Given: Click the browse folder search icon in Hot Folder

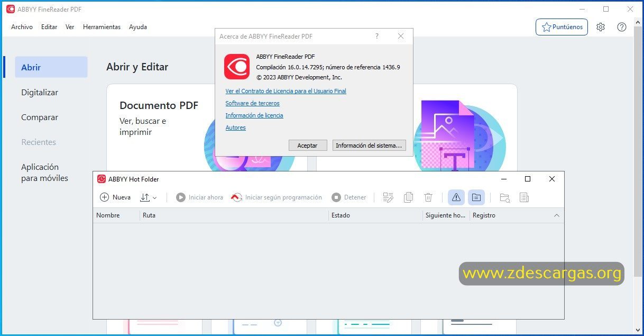Looking at the screenshot, I should coord(505,197).
